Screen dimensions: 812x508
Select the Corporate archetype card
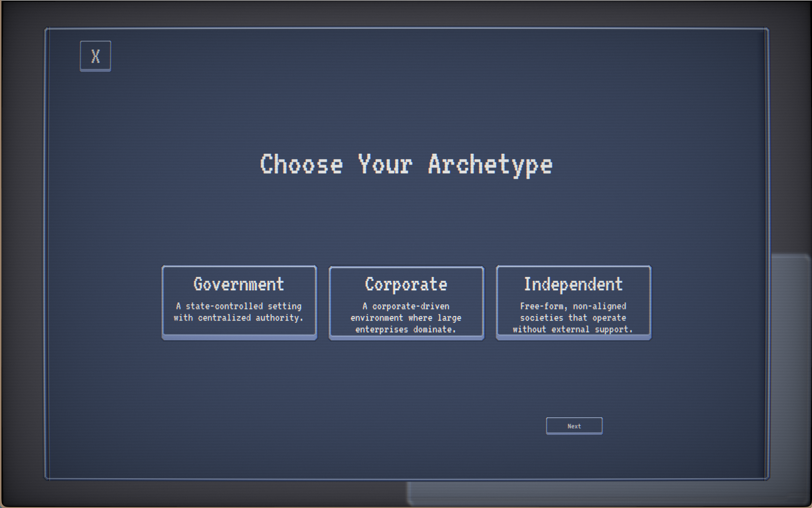pyautogui.click(x=406, y=303)
